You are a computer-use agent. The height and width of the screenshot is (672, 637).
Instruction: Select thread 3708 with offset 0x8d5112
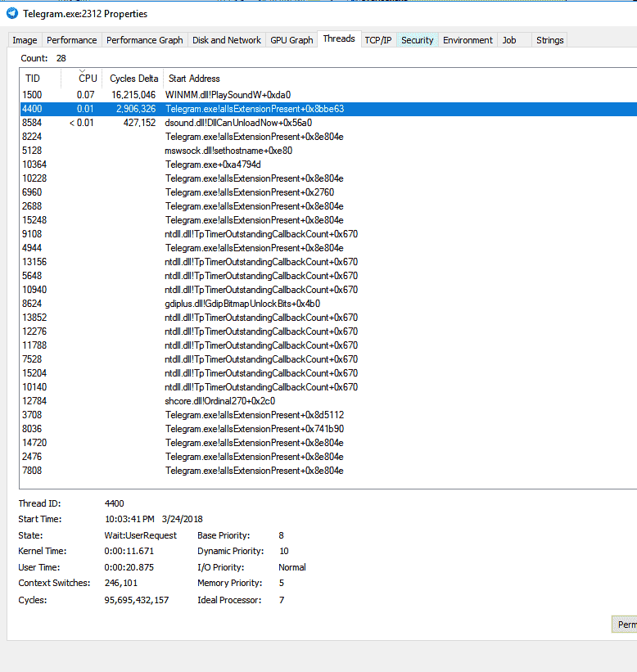click(x=328, y=415)
